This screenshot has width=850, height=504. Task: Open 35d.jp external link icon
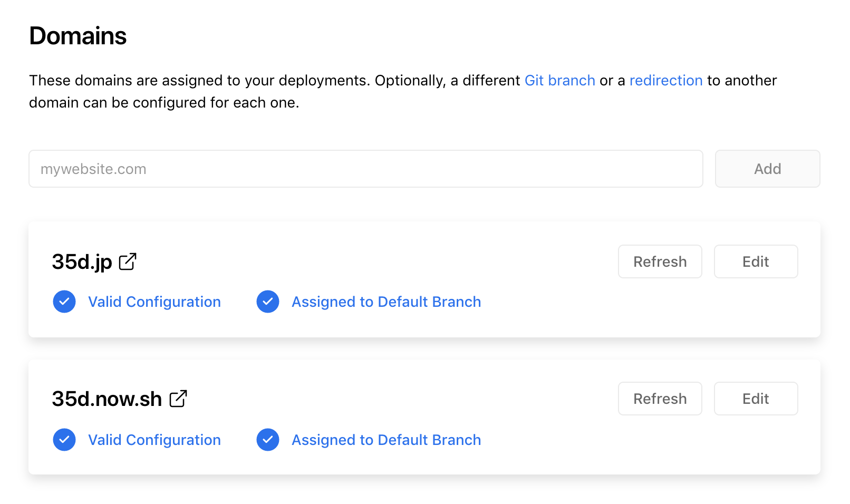coord(128,261)
